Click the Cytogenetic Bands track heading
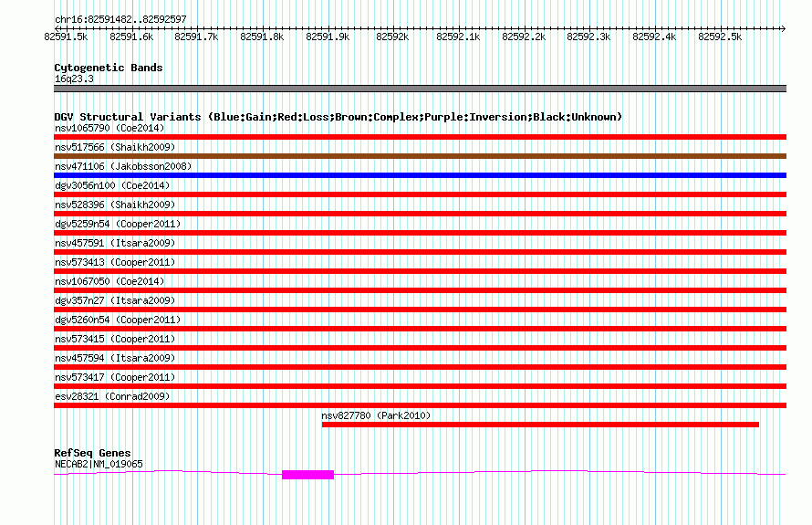 coord(109,68)
